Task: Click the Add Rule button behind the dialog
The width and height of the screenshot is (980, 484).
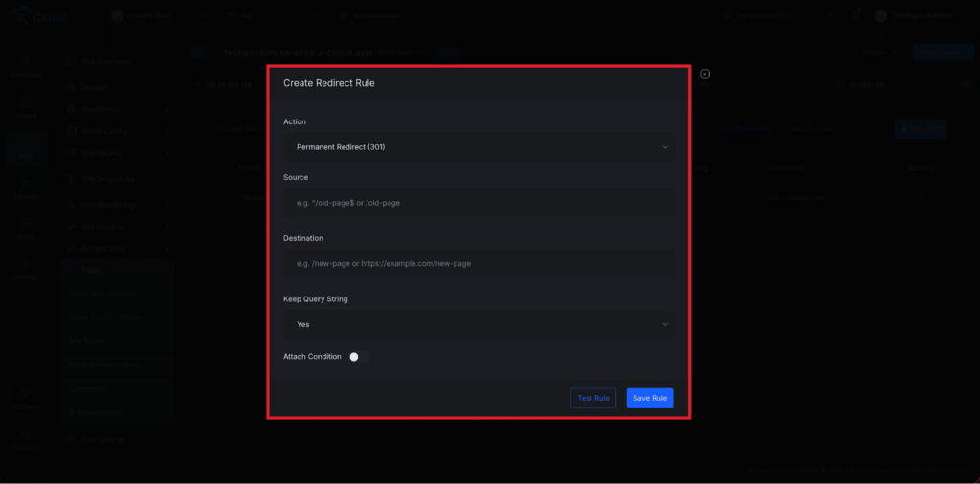Action: point(921,128)
